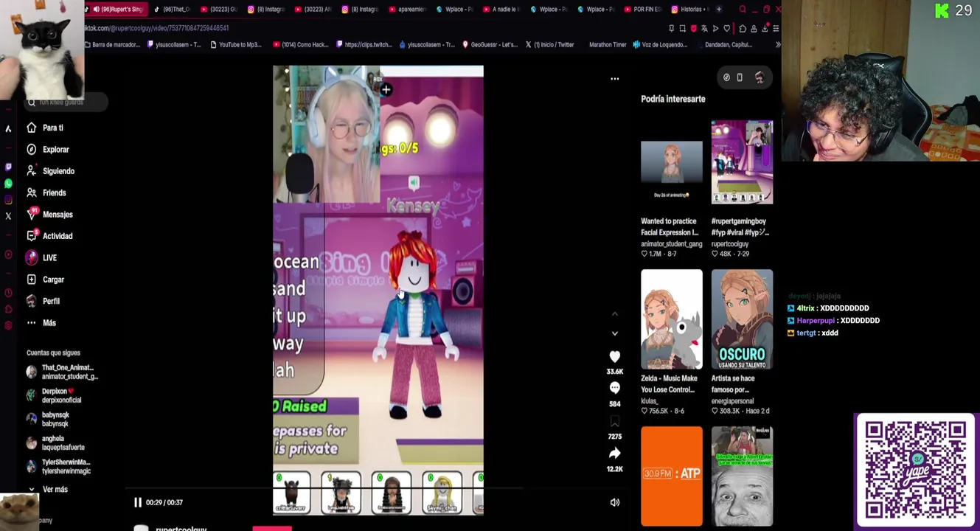The image size is (980, 531).
Task: Save video with bookmark icon
Action: click(614, 421)
